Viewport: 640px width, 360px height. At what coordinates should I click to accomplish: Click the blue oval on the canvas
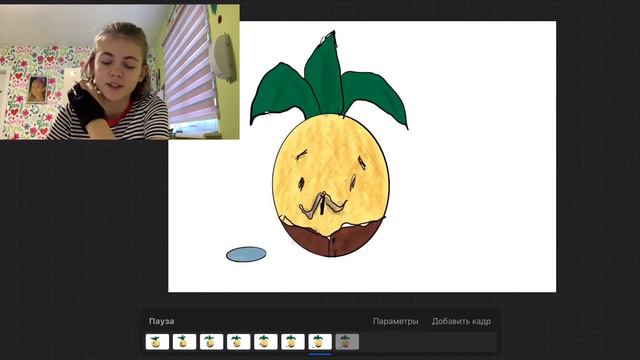(x=246, y=254)
